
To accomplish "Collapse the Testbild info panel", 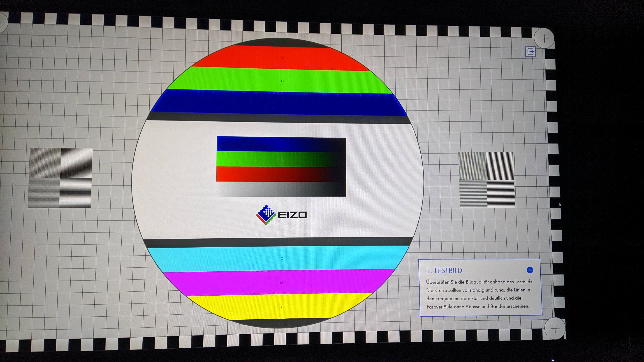I will click(x=530, y=270).
